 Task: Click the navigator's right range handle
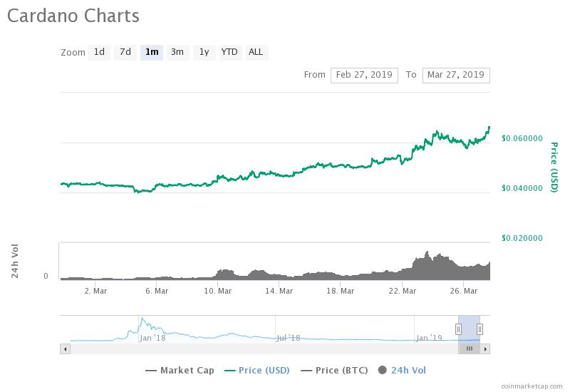[x=480, y=329]
